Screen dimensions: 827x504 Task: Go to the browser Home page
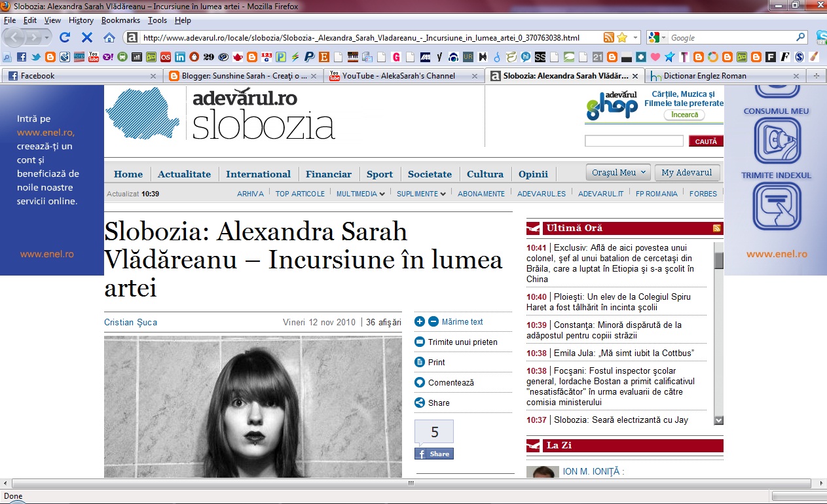click(109, 37)
